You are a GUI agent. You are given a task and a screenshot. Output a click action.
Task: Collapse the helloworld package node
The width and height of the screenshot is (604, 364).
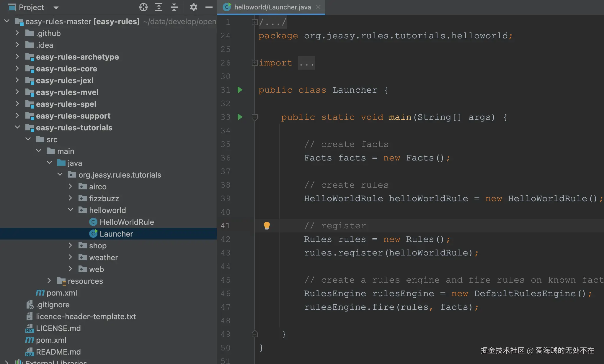(x=71, y=210)
